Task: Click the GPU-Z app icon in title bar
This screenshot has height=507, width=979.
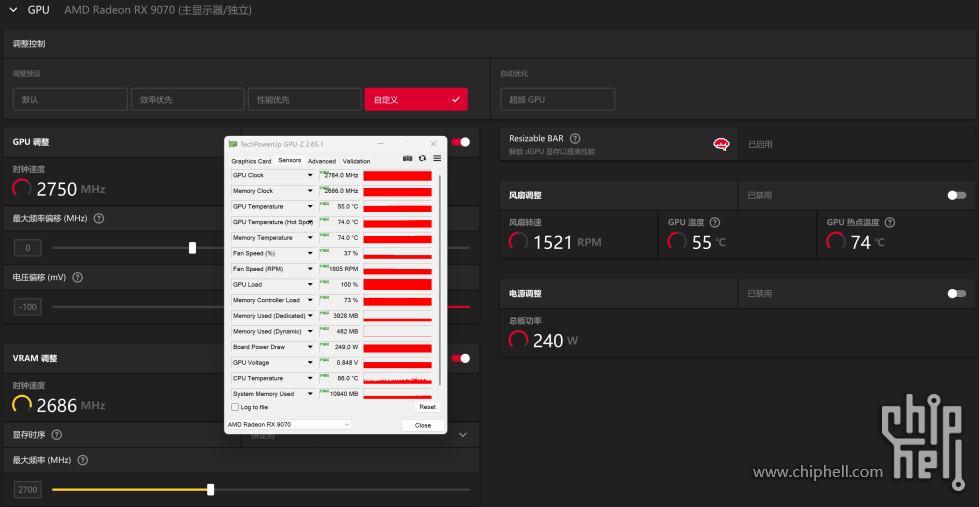Action: pyautogui.click(x=233, y=144)
